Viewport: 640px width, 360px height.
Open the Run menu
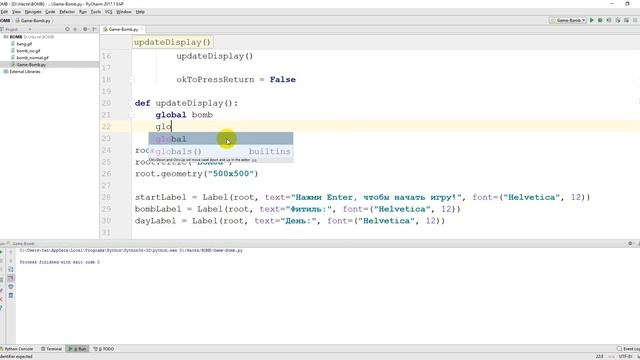coord(83,12)
